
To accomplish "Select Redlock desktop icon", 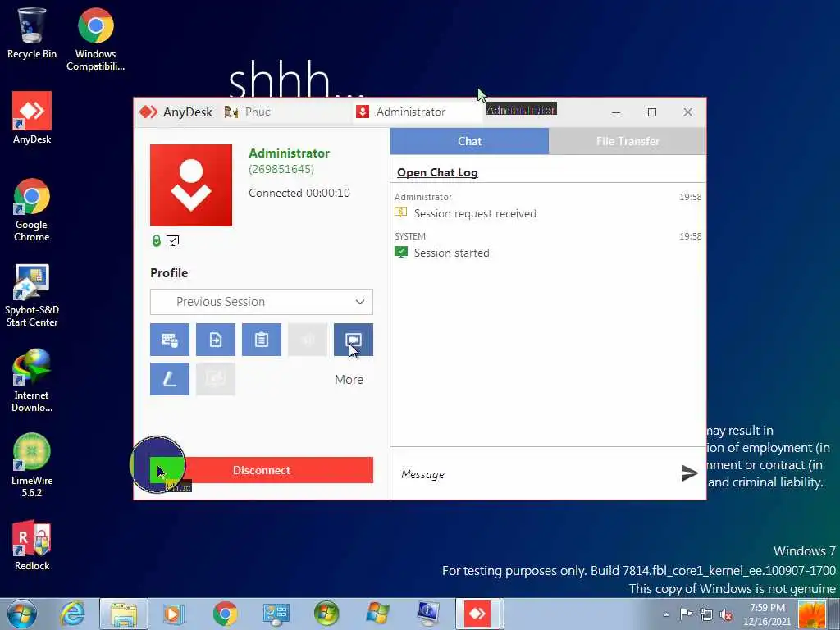I will [x=32, y=545].
